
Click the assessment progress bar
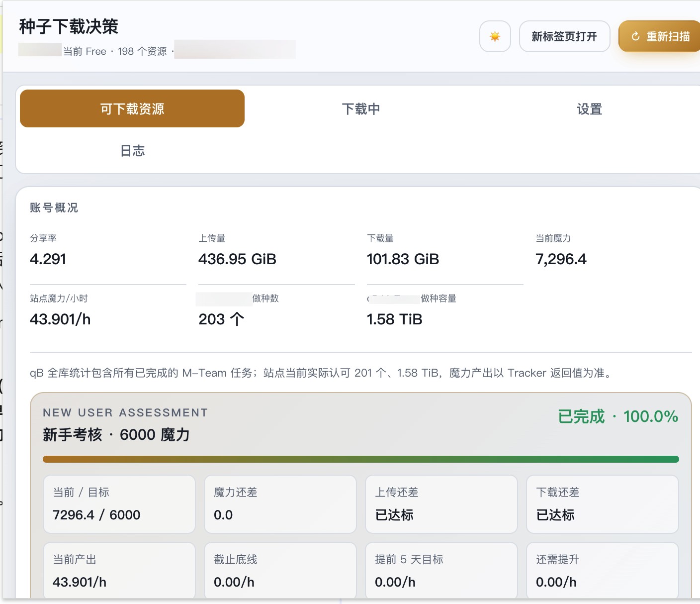point(361,459)
